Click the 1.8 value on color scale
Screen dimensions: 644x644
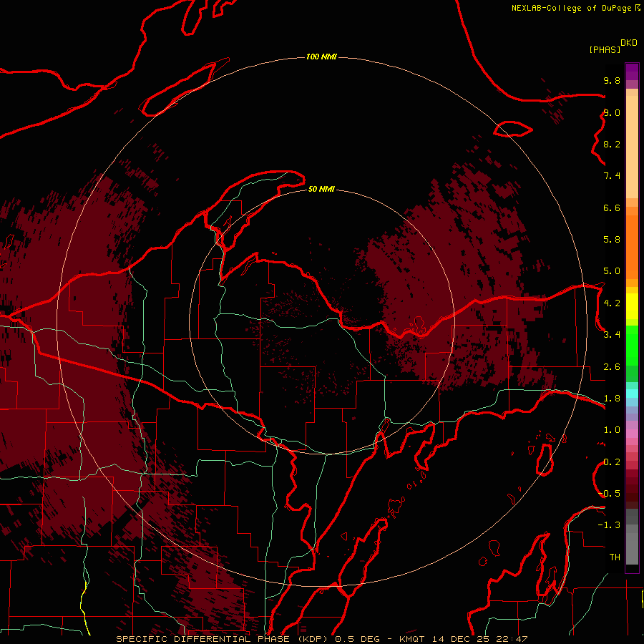[x=612, y=399]
